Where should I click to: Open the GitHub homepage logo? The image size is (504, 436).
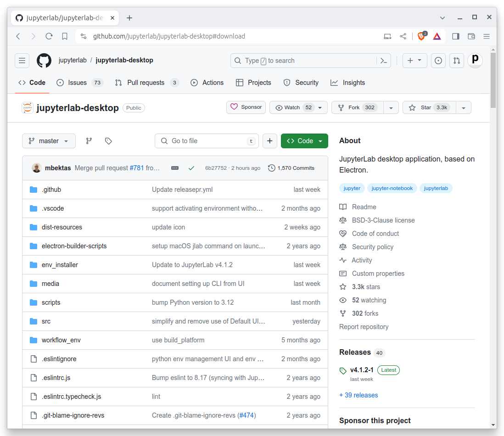coord(44,61)
